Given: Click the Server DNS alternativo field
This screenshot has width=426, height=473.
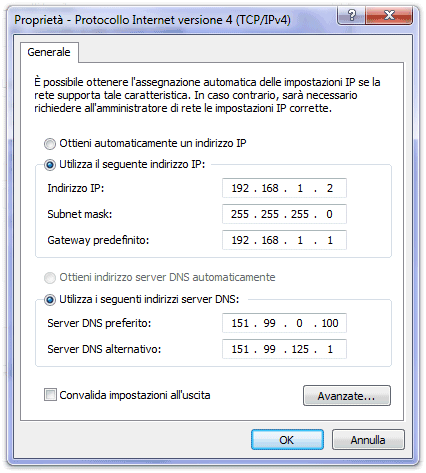Looking at the screenshot, I should [x=284, y=349].
